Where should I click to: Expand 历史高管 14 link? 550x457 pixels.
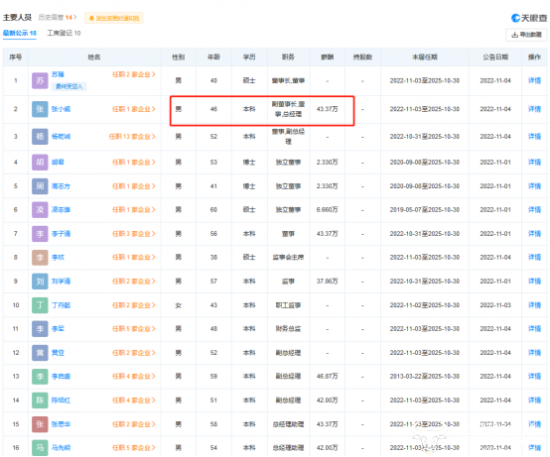[x=58, y=17]
